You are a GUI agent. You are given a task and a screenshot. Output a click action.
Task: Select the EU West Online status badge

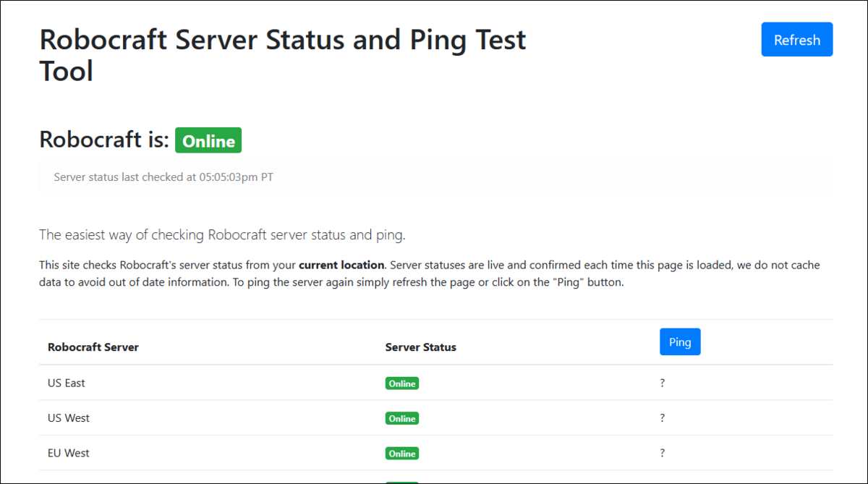pos(401,454)
